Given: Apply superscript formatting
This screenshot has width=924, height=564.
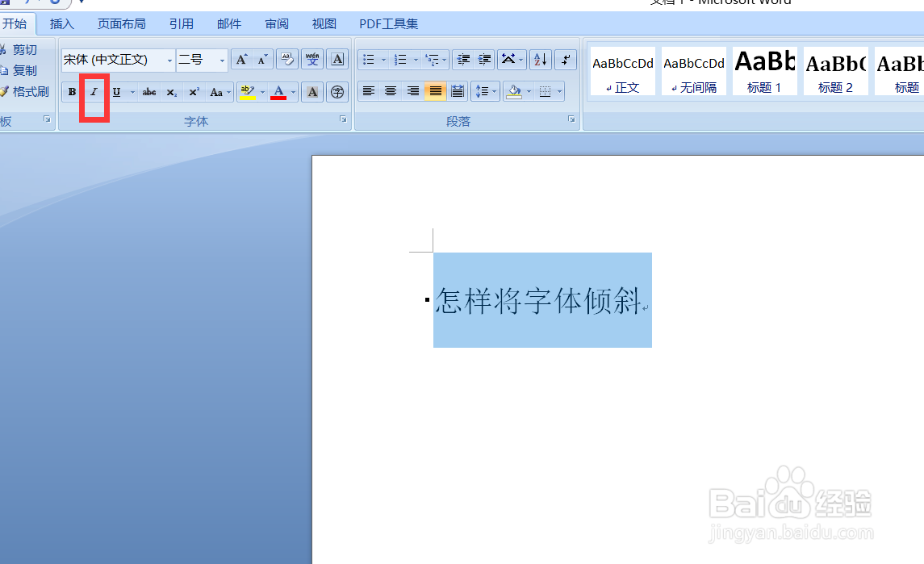Looking at the screenshot, I should (193, 92).
